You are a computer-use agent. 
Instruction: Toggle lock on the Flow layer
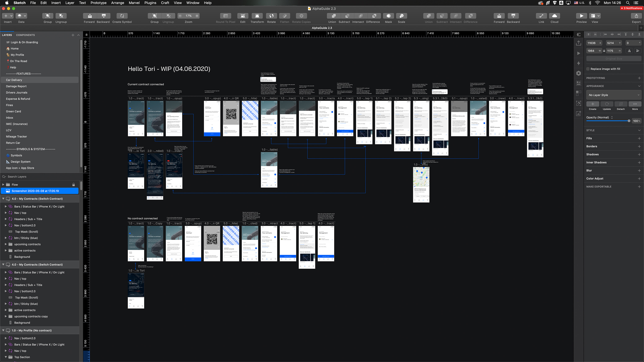(74, 185)
